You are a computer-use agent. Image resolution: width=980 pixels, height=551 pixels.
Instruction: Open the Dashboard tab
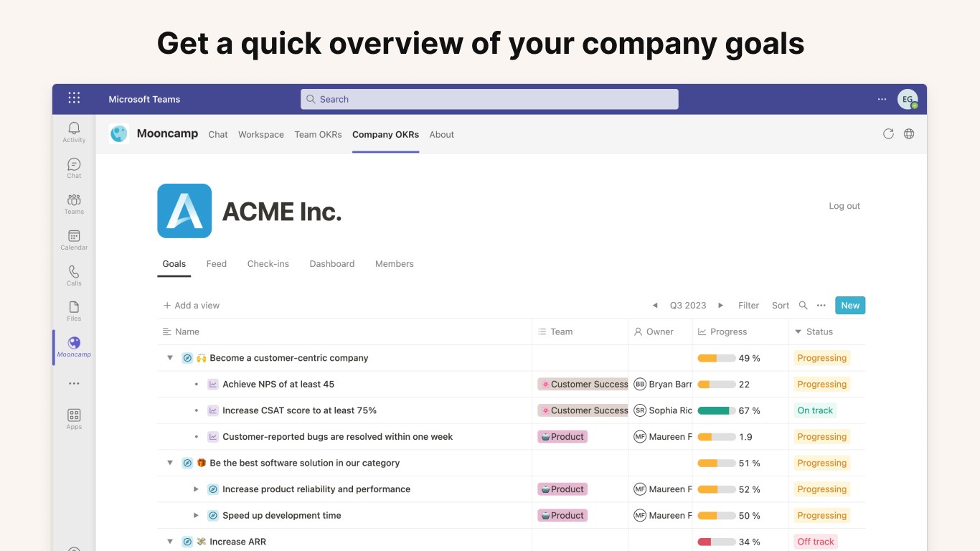(332, 264)
